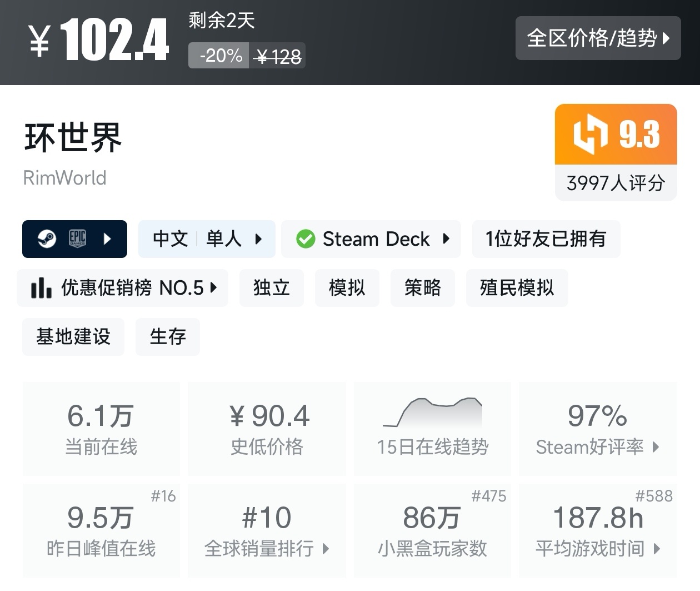Select the 模拟 genre tag
Viewport: 700px width, 591px height.
tap(347, 288)
